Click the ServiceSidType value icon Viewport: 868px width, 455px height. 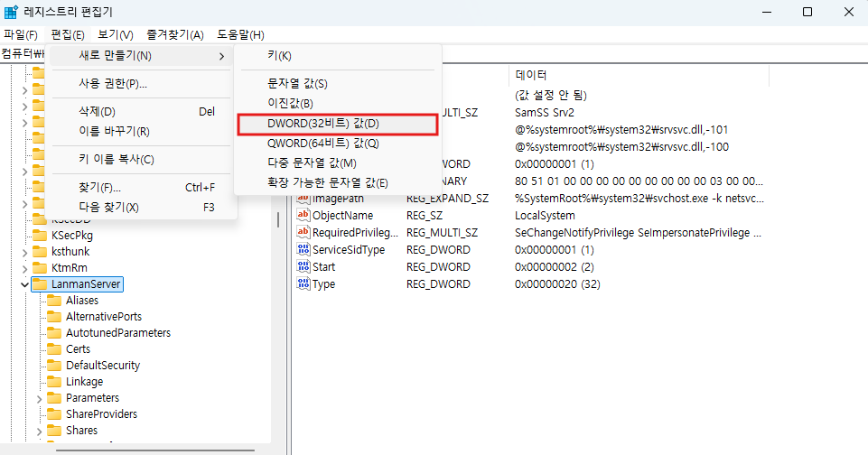click(x=303, y=250)
